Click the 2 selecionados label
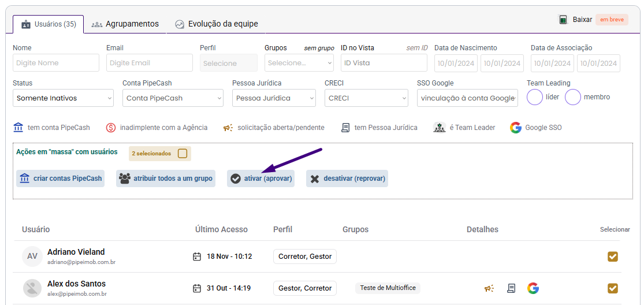This screenshot has height=305, width=644. pos(151,154)
